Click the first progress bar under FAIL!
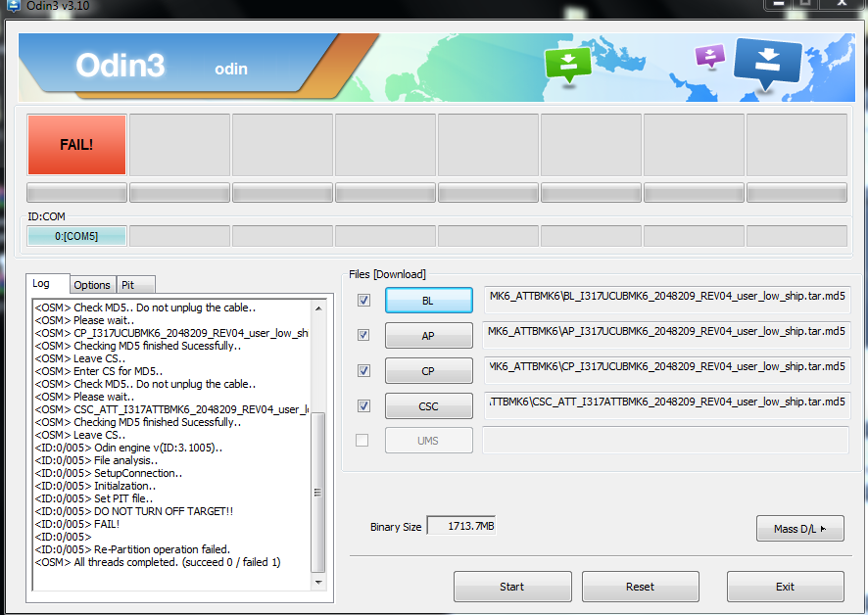868x615 pixels. tap(77, 193)
